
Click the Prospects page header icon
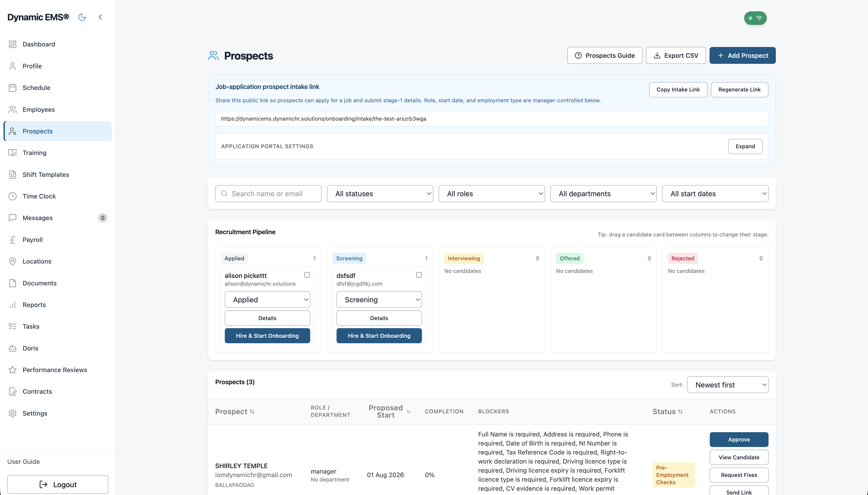coord(213,56)
